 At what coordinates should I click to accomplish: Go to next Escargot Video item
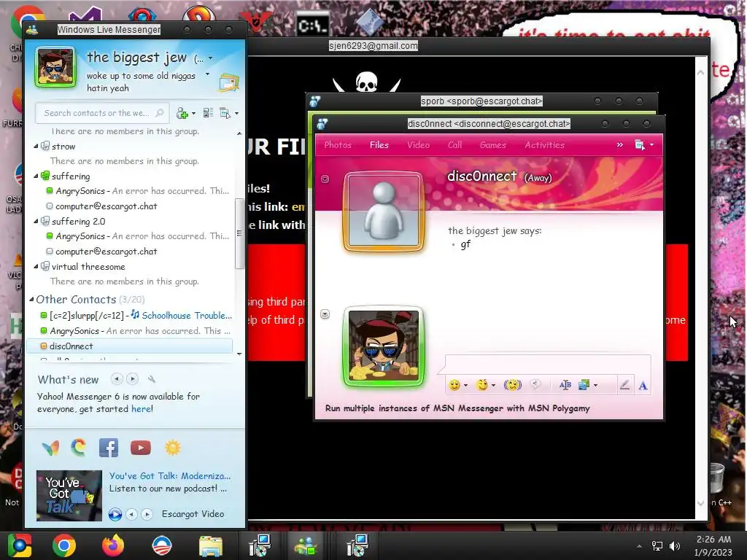(x=147, y=514)
